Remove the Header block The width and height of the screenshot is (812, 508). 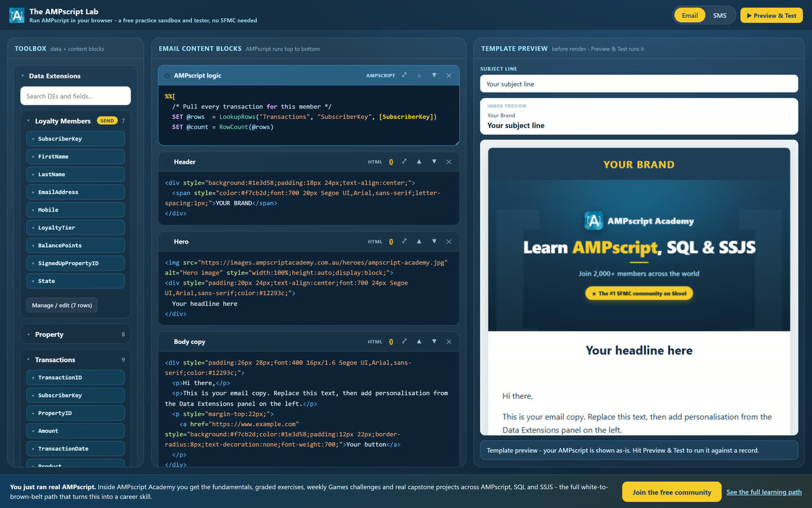pyautogui.click(x=449, y=162)
